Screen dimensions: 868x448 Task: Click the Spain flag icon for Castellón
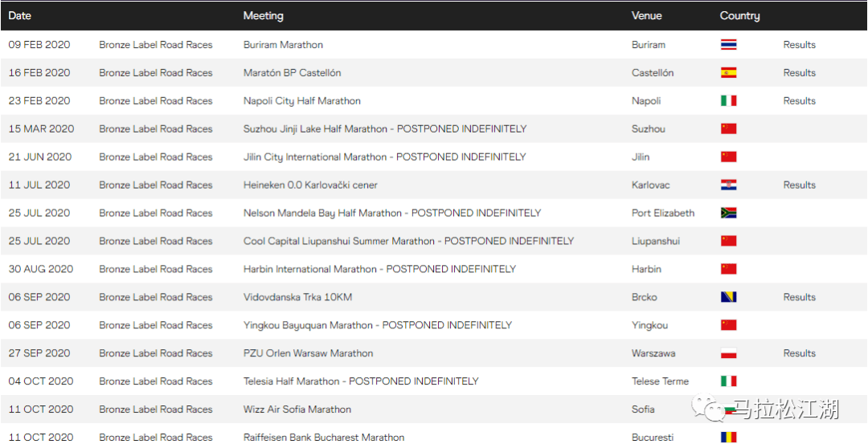coord(728,73)
